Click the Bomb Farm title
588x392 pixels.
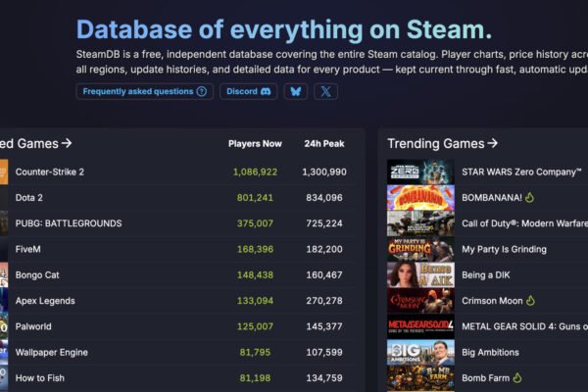coord(486,378)
